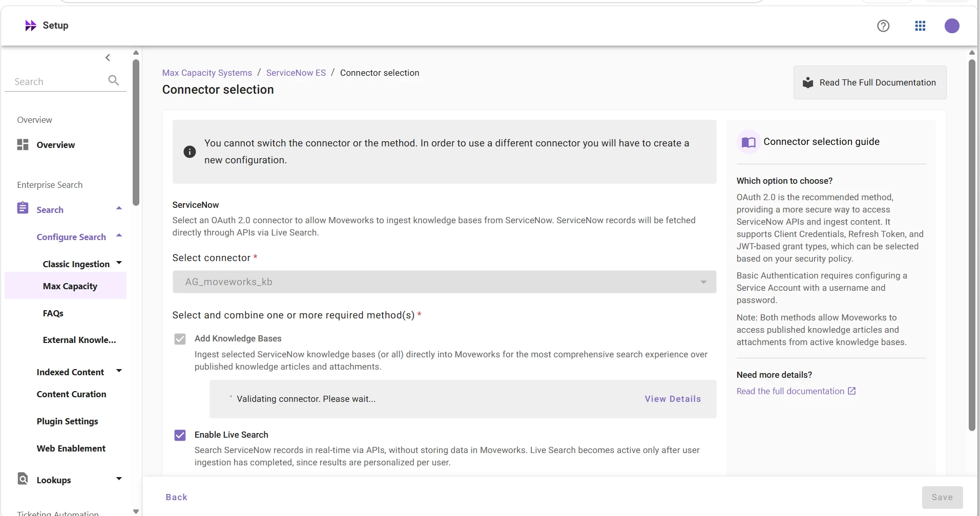Click the Indexed Content label
Image resolution: width=980 pixels, height=516 pixels.
click(70, 372)
